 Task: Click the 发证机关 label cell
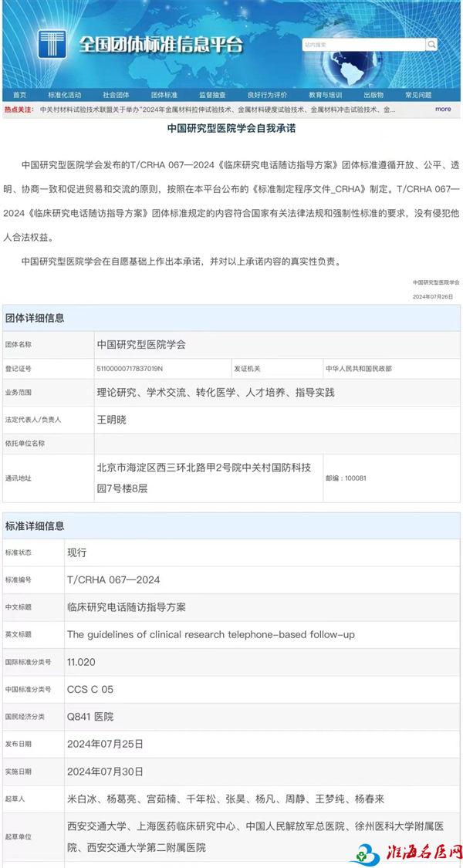coord(276,369)
